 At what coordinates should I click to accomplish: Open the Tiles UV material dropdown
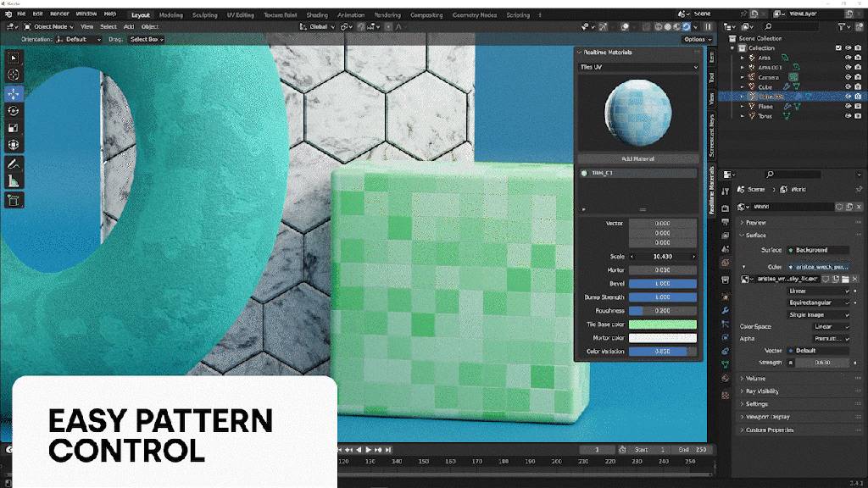(639, 67)
